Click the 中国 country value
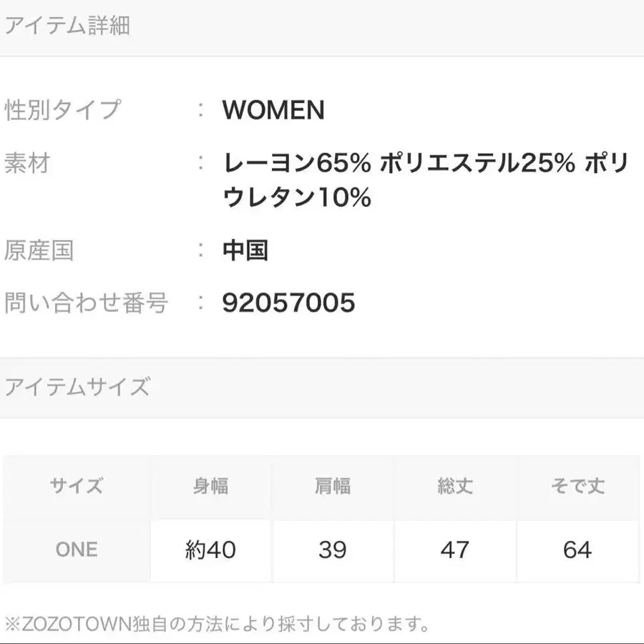This screenshot has width=644, height=644. [x=245, y=250]
